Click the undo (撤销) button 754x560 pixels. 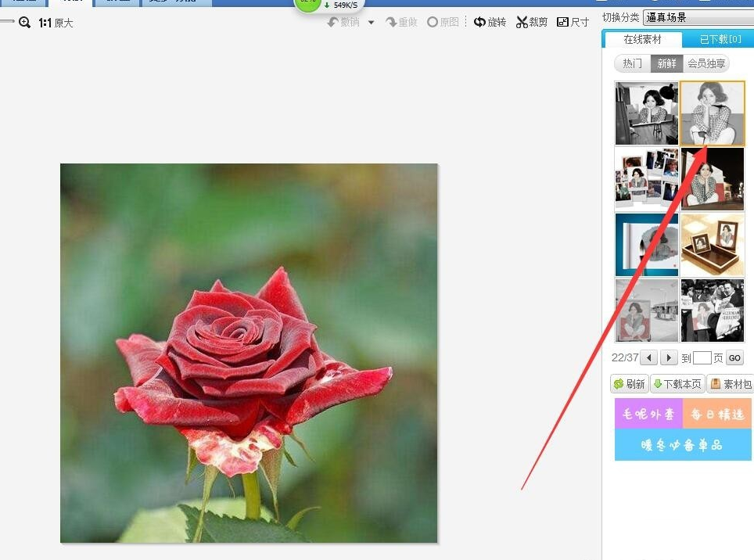343,22
